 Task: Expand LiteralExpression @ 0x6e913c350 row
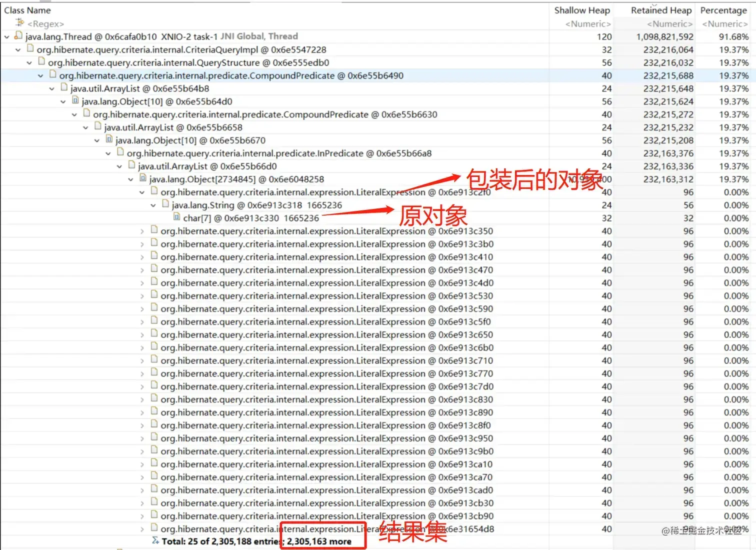142,231
